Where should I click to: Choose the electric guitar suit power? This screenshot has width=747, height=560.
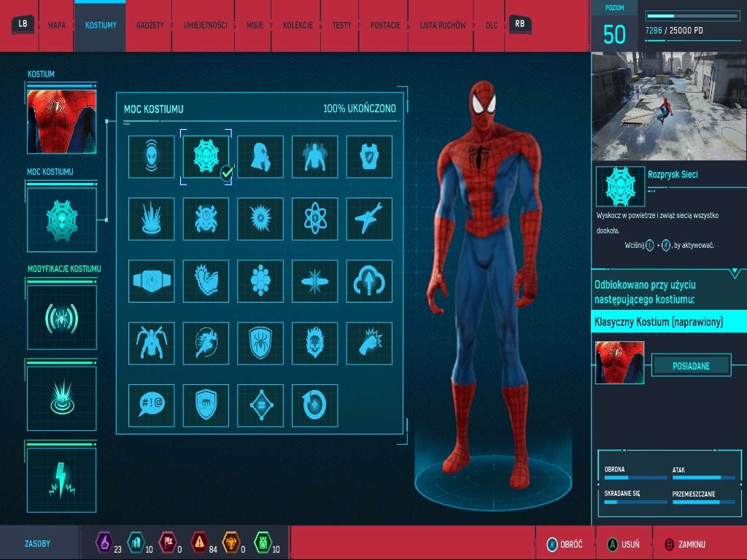[x=369, y=219]
